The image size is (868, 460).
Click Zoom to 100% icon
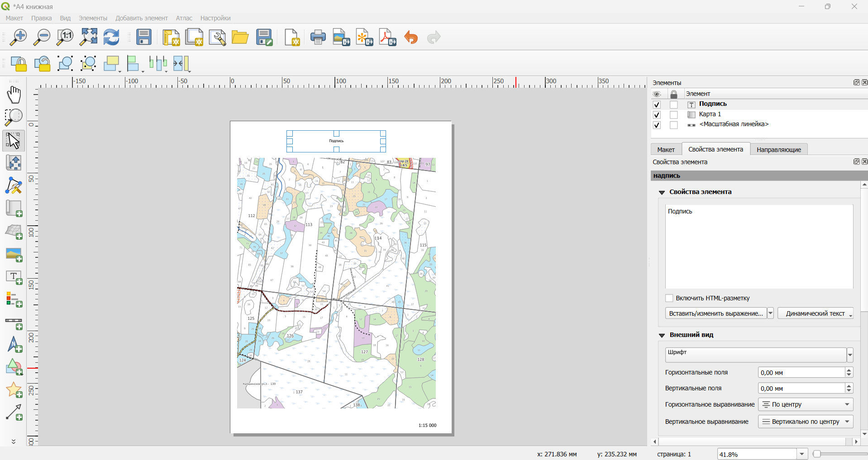65,38
